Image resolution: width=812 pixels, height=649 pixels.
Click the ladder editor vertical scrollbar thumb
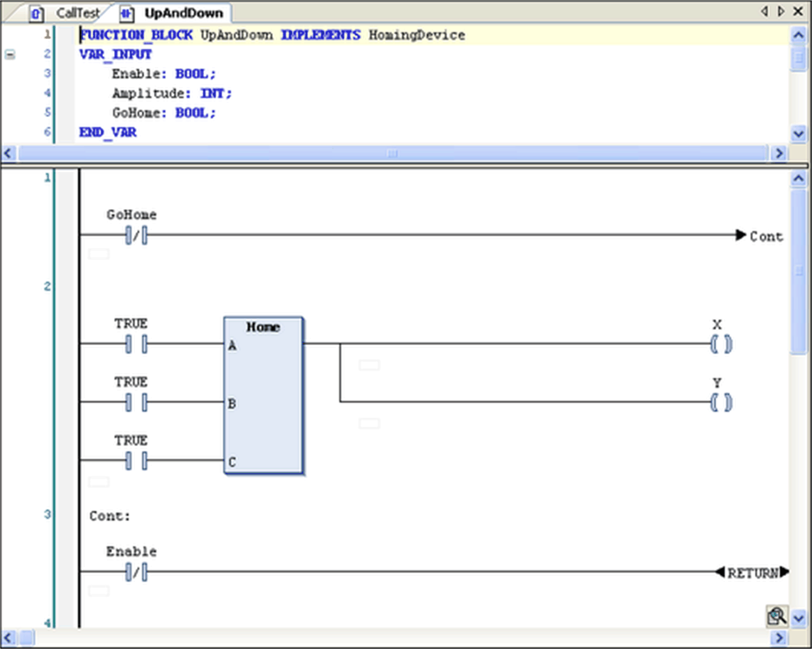(x=798, y=271)
